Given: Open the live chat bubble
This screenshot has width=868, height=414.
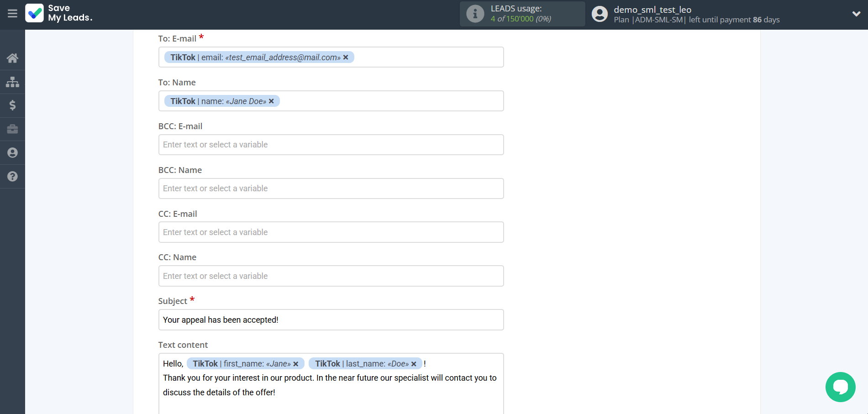Looking at the screenshot, I should pos(840,387).
